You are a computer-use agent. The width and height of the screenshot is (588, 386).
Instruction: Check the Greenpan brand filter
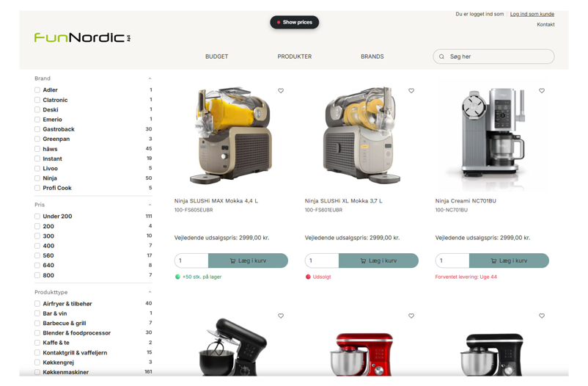pyautogui.click(x=37, y=139)
